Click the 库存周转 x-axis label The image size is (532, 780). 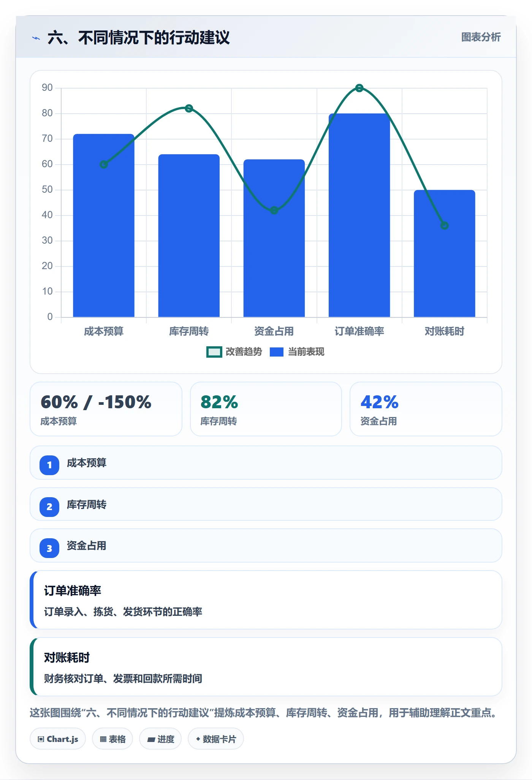click(x=189, y=331)
